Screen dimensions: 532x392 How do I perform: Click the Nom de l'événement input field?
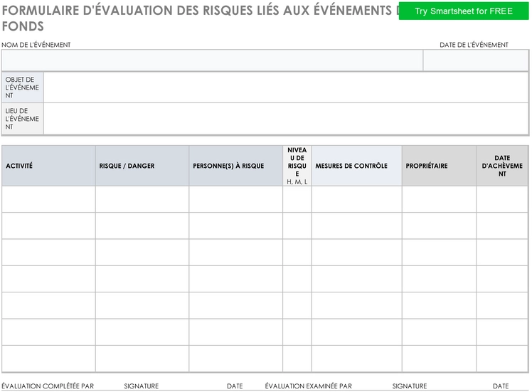(213, 60)
